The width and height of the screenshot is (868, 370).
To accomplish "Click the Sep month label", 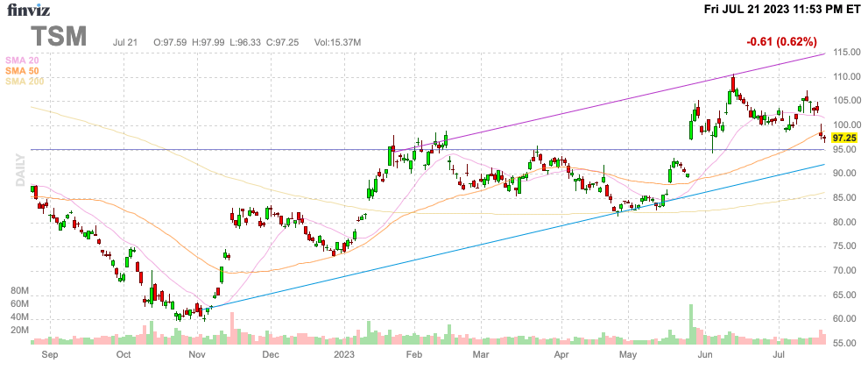I will coord(49,354).
